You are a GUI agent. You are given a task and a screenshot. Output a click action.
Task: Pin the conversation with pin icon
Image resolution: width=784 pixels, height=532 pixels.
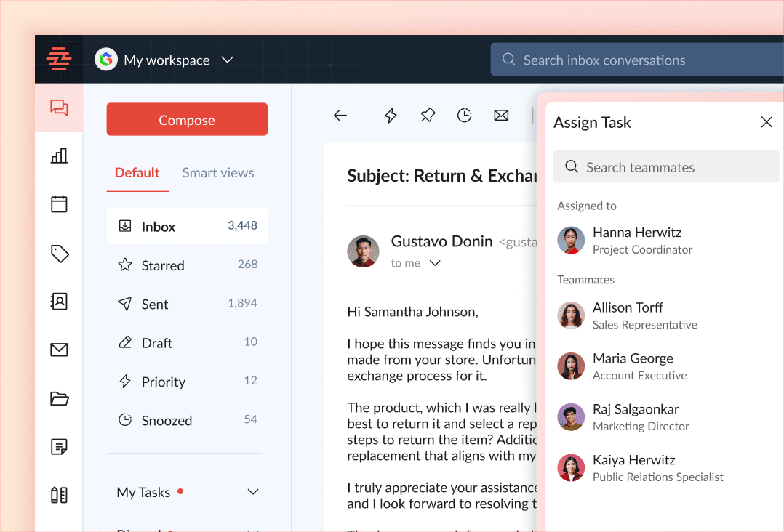[428, 116]
